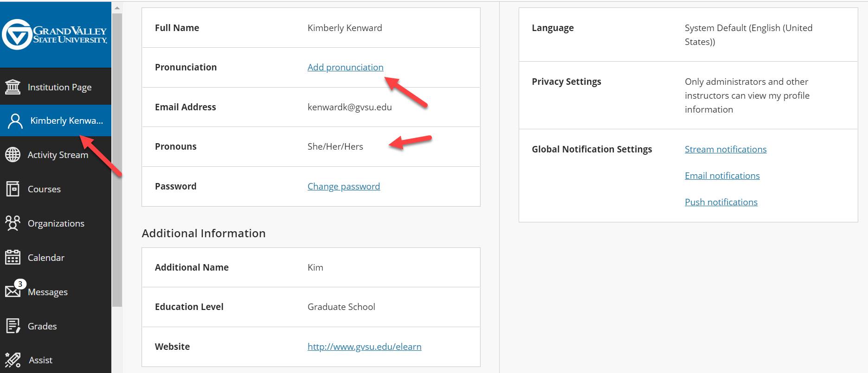Screen dimensions: 868x373
Task: Edit the Language System Default setting
Action: 748,35
